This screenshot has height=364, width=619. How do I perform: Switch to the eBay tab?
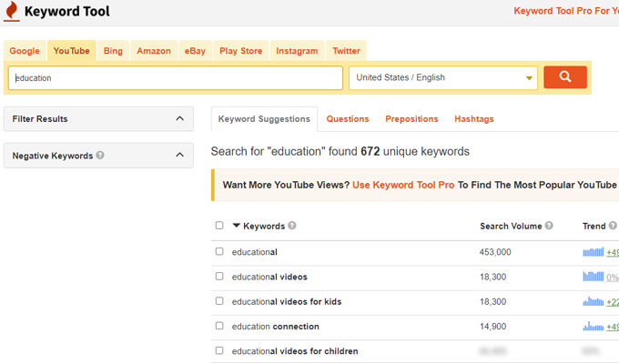(x=195, y=51)
